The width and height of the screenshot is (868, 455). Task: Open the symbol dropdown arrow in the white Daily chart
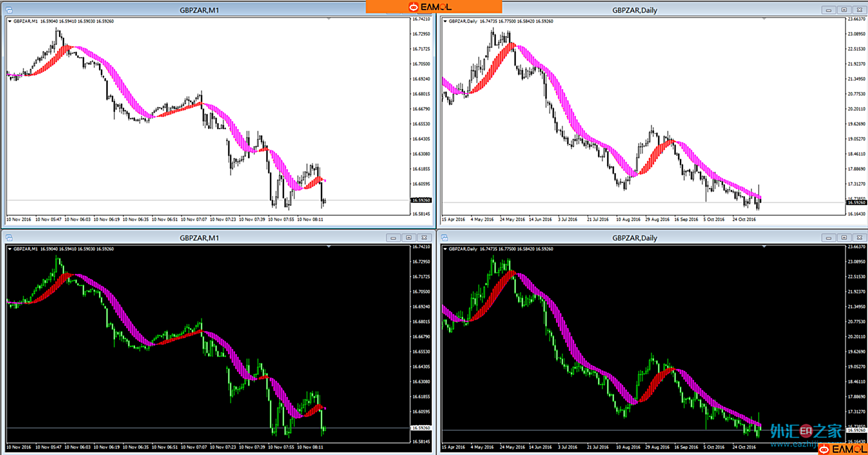click(x=445, y=21)
